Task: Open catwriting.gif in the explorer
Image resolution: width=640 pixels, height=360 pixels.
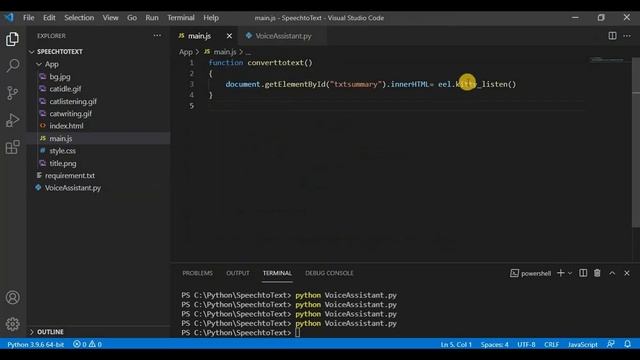Action: coord(71,113)
